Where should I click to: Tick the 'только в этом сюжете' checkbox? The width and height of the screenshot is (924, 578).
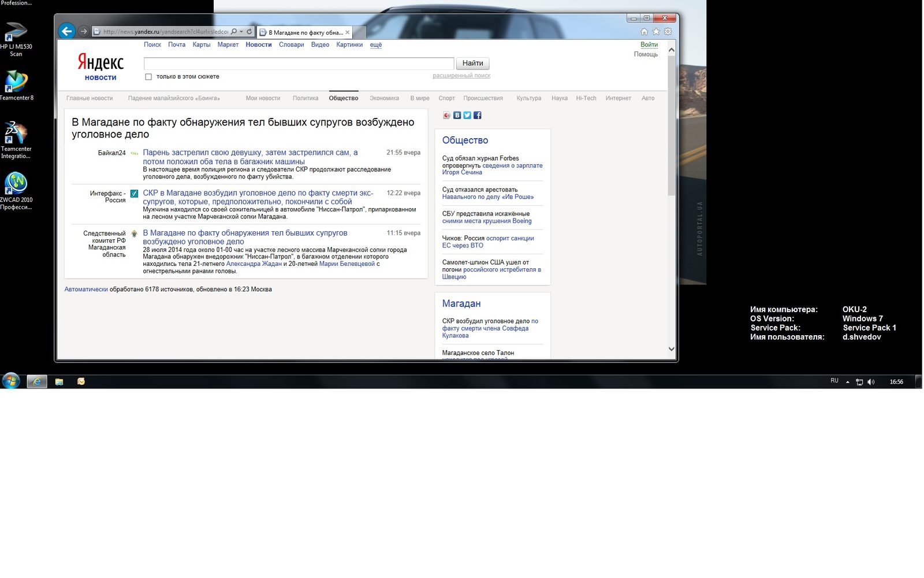click(148, 77)
